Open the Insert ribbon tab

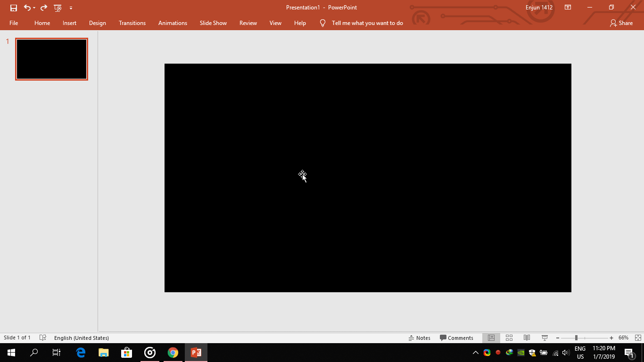[69, 23]
